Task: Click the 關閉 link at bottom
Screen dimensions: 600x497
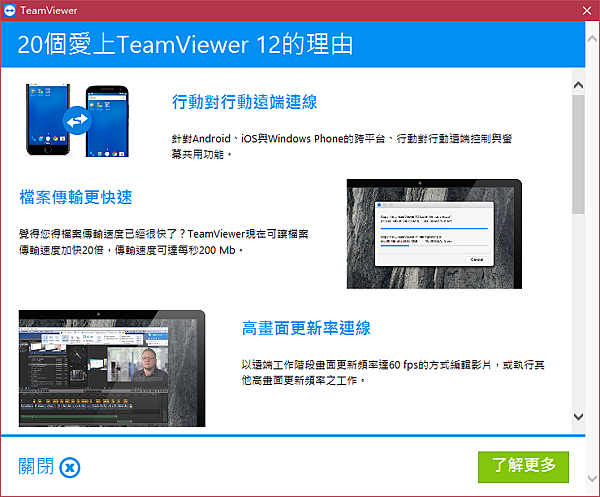Action: tap(36, 466)
